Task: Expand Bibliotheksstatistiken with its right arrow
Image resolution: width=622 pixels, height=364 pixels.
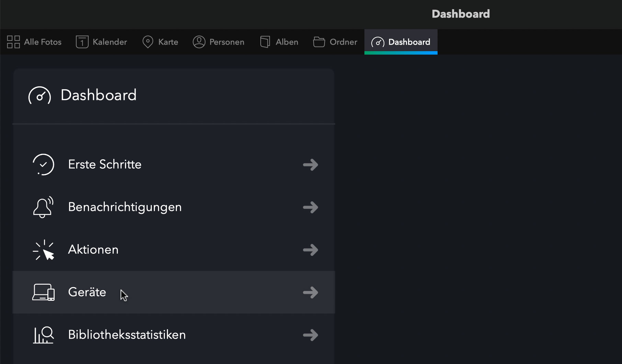Action: (310, 335)
